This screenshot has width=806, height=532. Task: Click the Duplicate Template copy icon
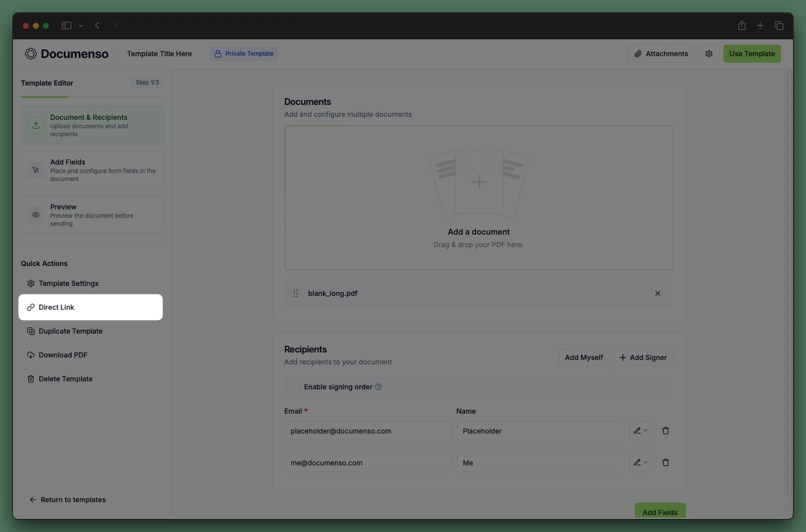click(31, 331)
